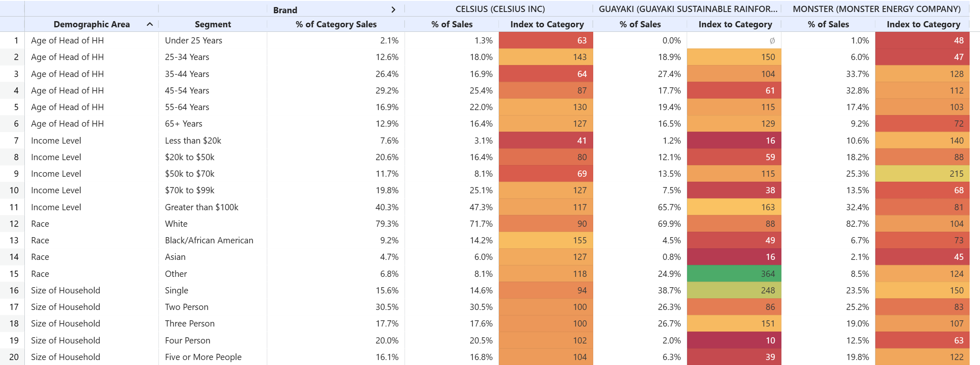Sort by the Segment column header
The width and height of the screenshot is (980, 365).
click(x=213, y=24)
